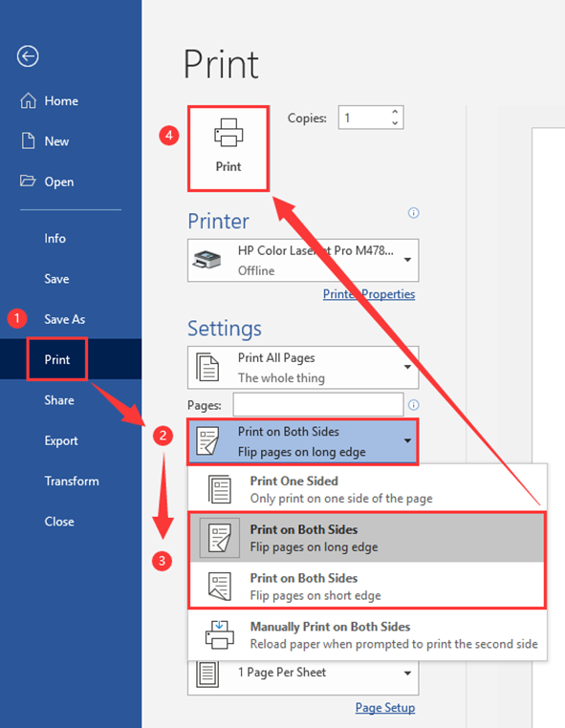The image size is (565, 728).
Task: Open the Page Setup link
Action: 385,708
